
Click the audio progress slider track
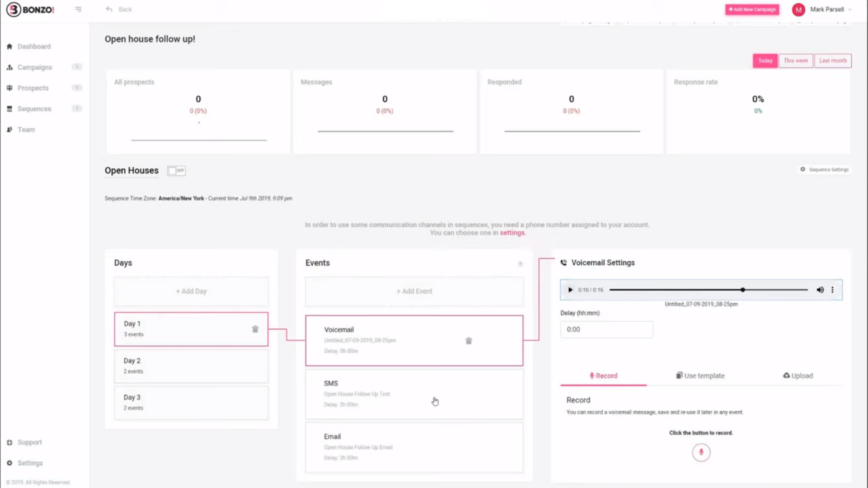pyautogui.click(x=678, y=290)
